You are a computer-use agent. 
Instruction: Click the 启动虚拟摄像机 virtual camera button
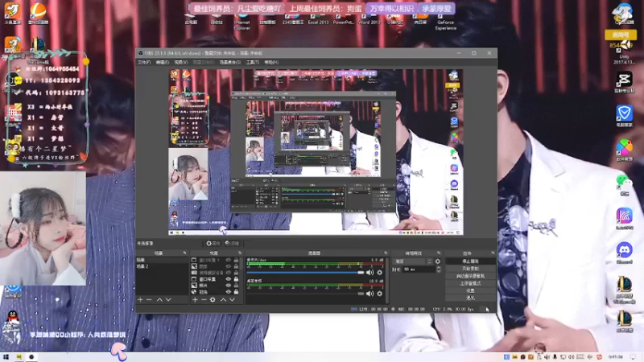(470, 276)
